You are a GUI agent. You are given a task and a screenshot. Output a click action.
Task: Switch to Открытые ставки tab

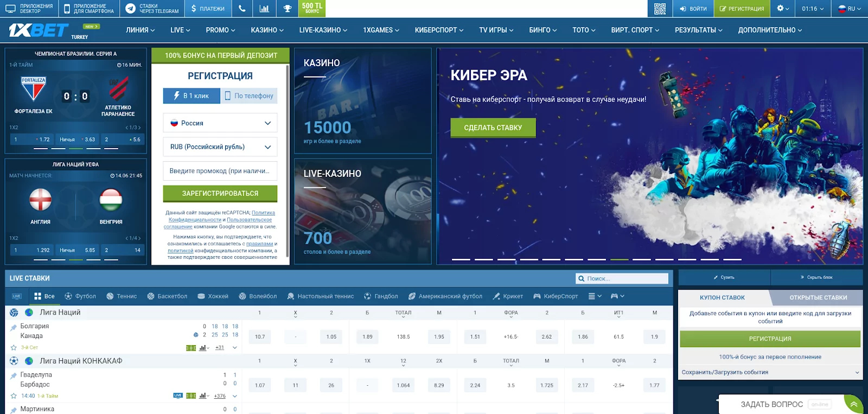click(x=818, y=297)
